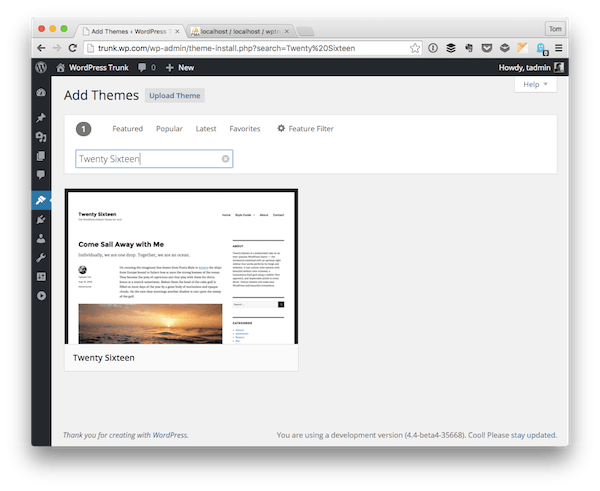Click the Buffer stack extension icon

[x=451, y=48]
